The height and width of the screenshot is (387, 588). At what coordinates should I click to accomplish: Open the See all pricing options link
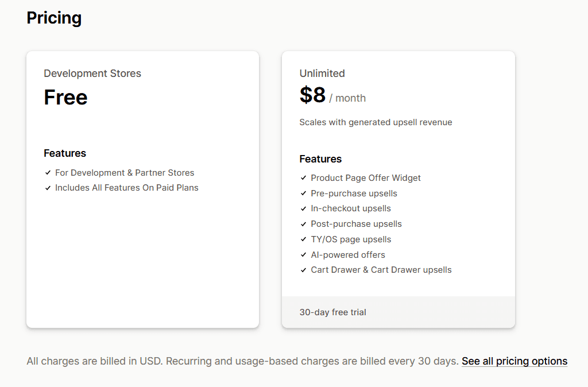514,361
